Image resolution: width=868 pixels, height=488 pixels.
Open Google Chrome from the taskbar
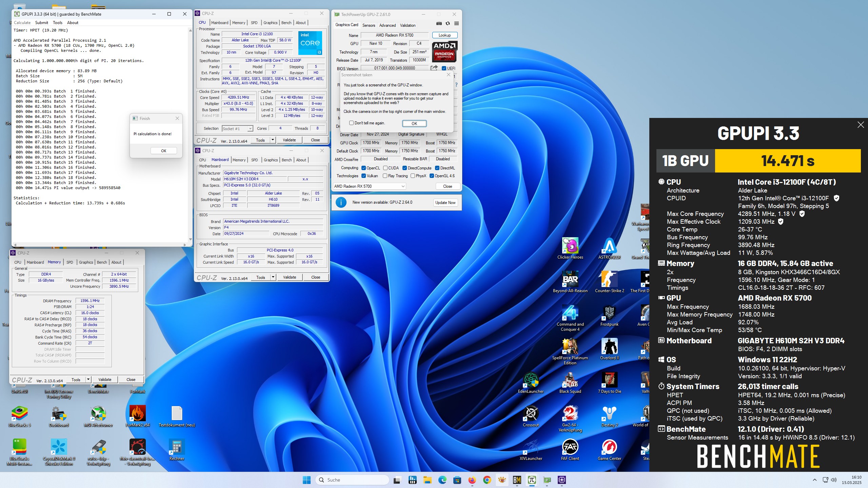pos(487,480)
